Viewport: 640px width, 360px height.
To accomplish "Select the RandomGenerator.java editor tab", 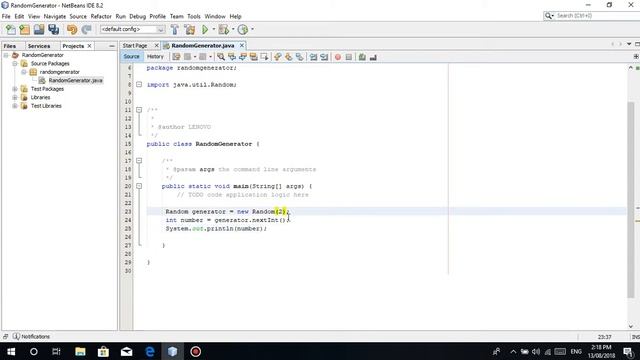I will point(203,46).
